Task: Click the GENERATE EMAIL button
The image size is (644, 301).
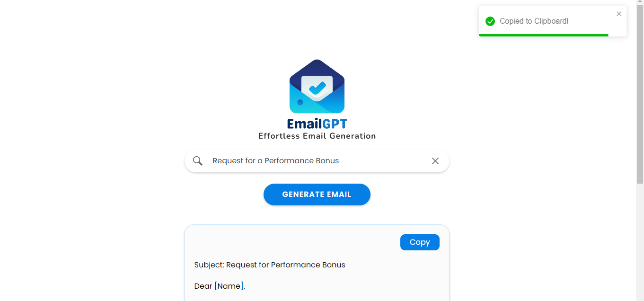Action: (x=317, y=194)
